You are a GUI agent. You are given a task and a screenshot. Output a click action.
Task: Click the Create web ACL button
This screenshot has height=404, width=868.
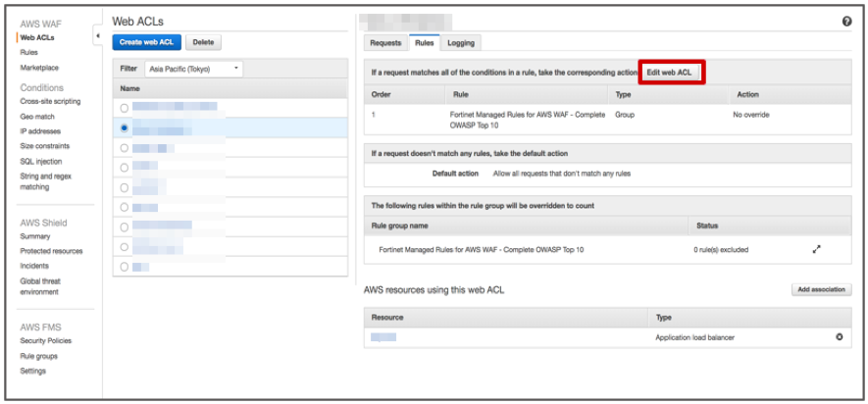pyautogui.click(x=147, y=42)
